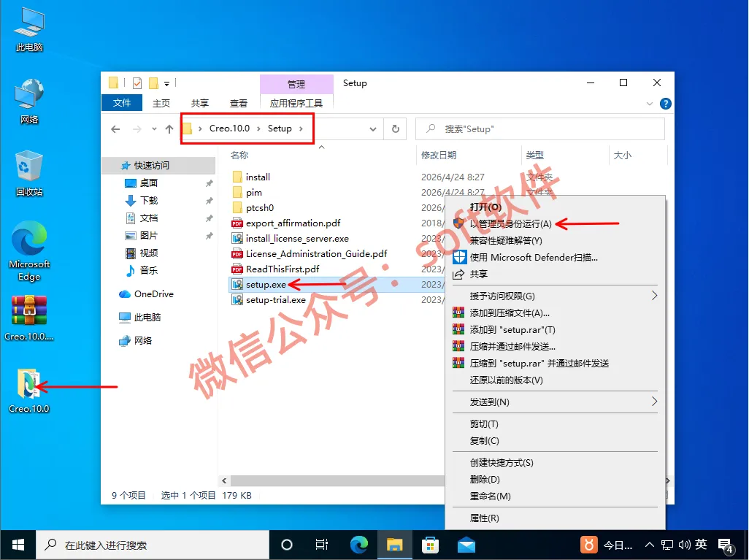Select the 网络 desktop icon
Screen dimensions: 749x560
click(x=29, y=101)
